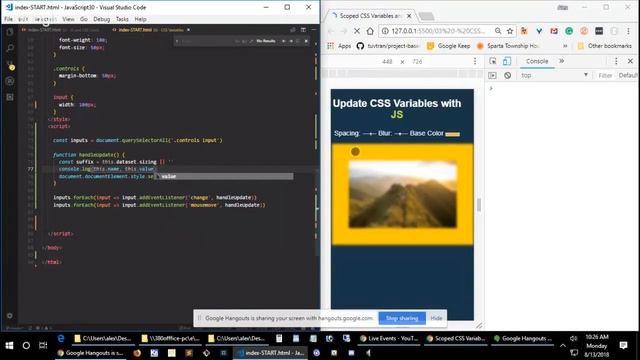Open the VS Code Search panel
Viewport: 640px width, 360px height.
click(10, 48)
